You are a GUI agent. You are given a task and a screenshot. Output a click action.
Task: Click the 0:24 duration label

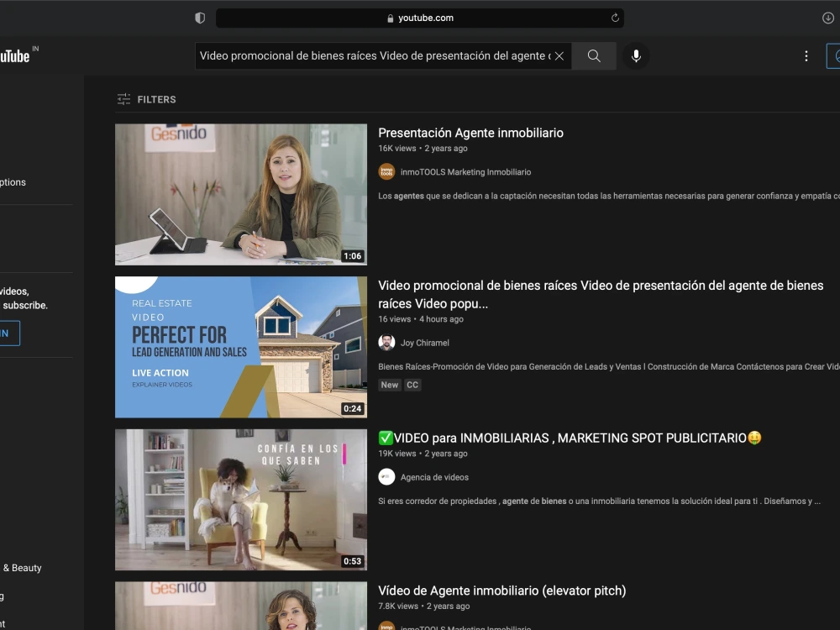[353, 409]
